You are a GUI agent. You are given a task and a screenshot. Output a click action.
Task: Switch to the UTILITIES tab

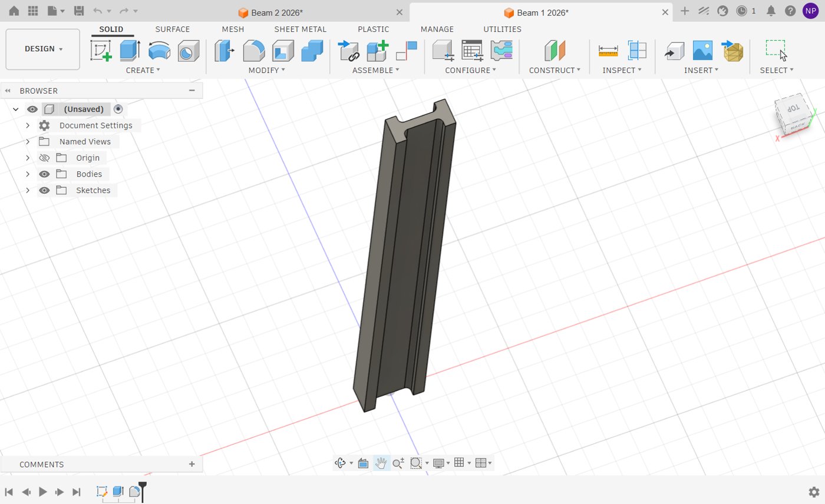[502, 29]
